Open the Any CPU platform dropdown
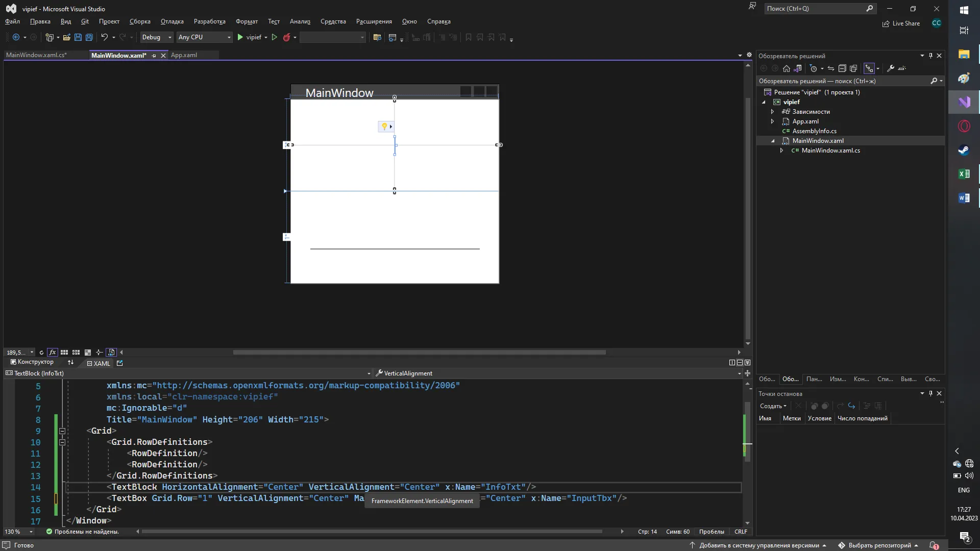980x551 pixels. [x=204, y=37]
